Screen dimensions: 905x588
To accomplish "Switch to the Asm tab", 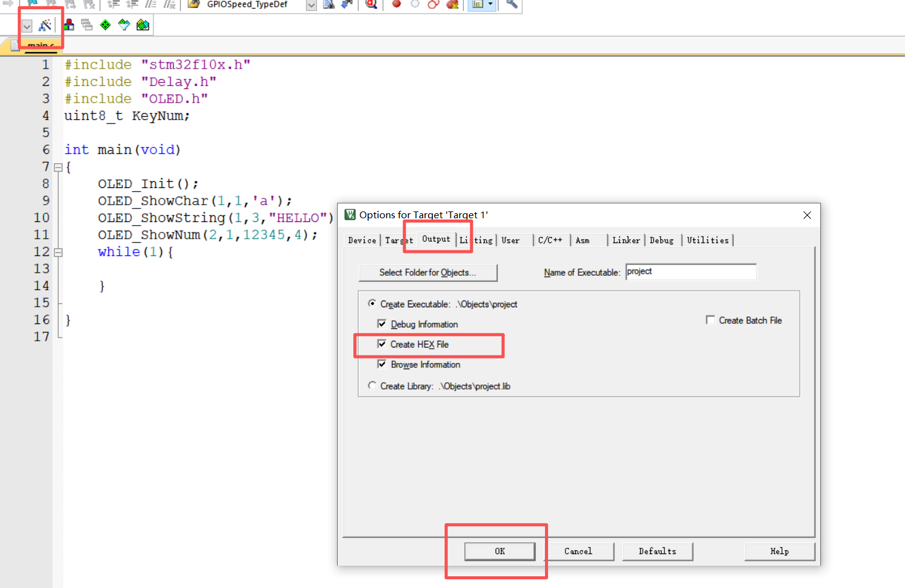I will 583,240.
